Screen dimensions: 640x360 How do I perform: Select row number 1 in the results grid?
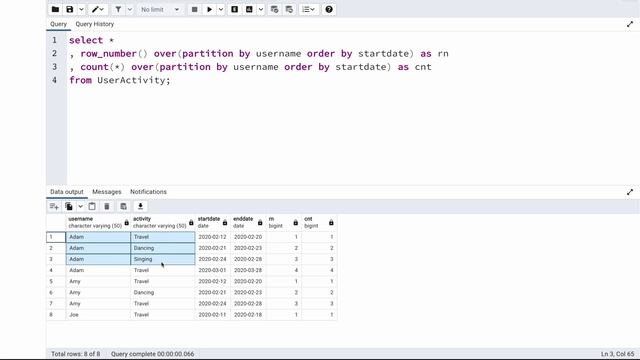point(56,237)
